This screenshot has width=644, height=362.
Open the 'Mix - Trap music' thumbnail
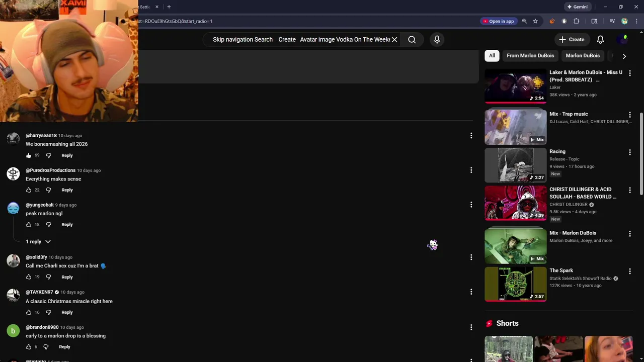point(515,127)
